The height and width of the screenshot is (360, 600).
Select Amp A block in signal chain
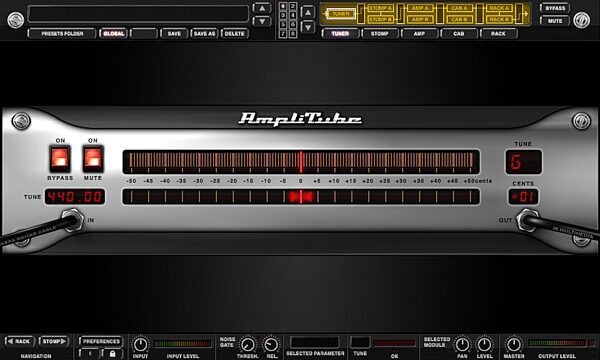pos(420,8)
